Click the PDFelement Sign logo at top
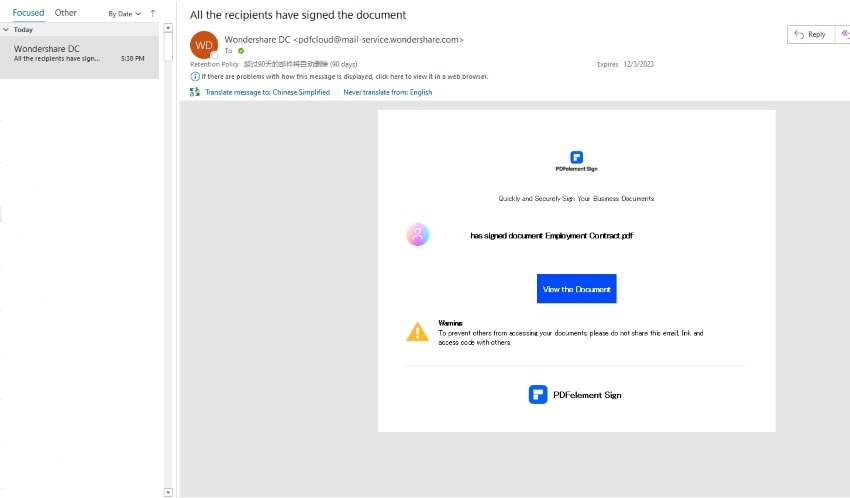This screenshot has height=498, width=850. (x=576, y=157)
